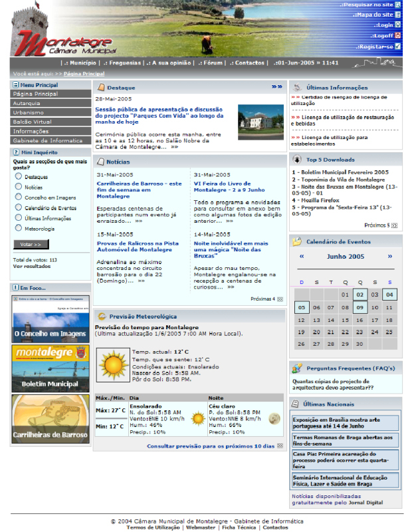
Task: Click the Próximos 5 downloads grid icon
Action: coord(394,225)
